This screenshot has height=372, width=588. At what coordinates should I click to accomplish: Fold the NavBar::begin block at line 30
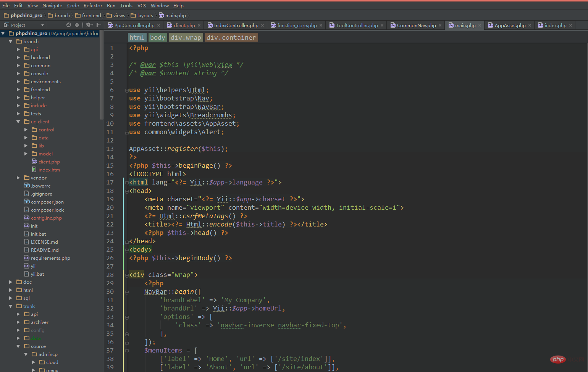(127, 292)
